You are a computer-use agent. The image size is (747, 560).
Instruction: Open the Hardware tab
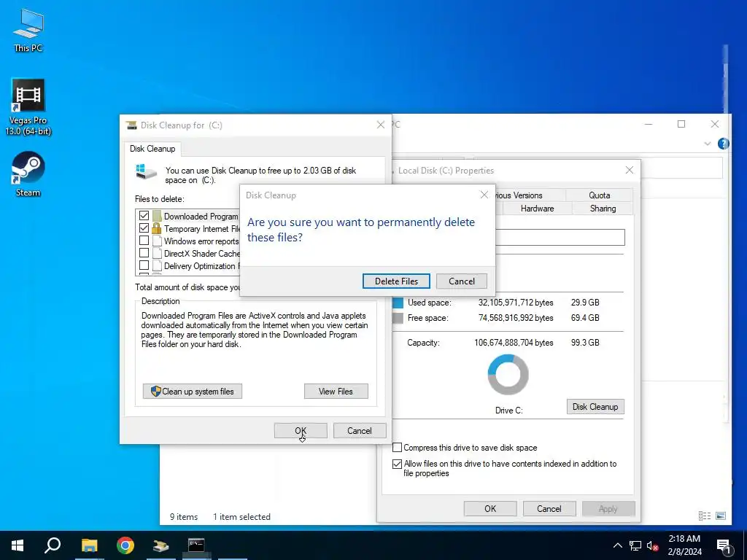click(537, 209)
